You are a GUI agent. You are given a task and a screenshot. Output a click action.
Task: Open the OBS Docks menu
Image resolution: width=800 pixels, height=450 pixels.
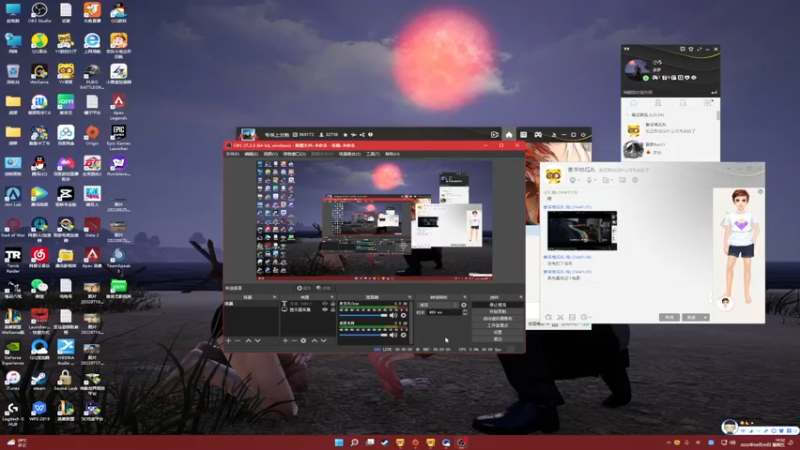294,154
